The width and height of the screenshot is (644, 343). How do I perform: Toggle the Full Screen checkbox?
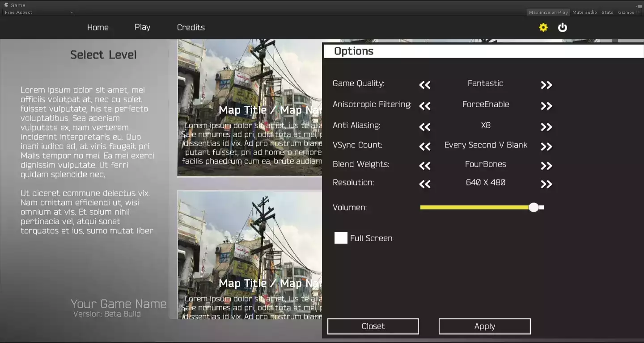341,238
